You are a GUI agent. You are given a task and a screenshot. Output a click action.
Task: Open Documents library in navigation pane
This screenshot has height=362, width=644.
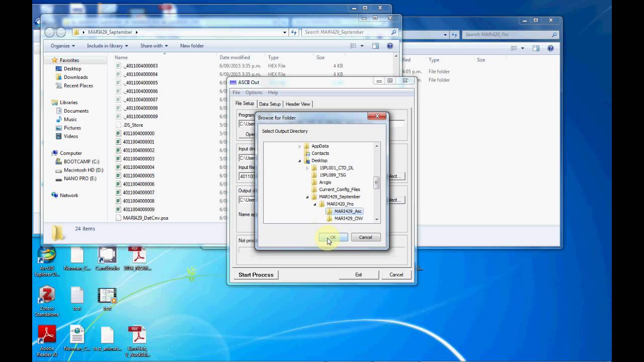tap(76, 111)
